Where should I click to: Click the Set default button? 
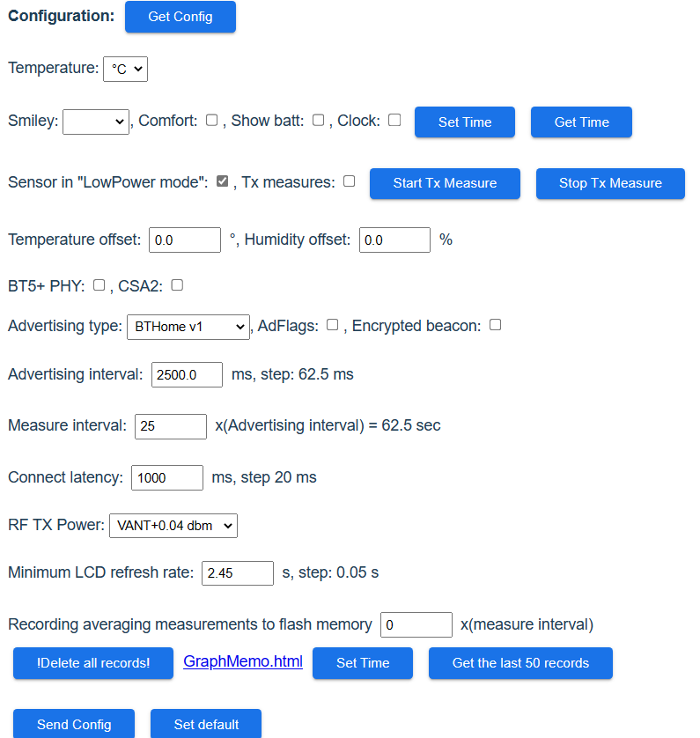[205, 724]
